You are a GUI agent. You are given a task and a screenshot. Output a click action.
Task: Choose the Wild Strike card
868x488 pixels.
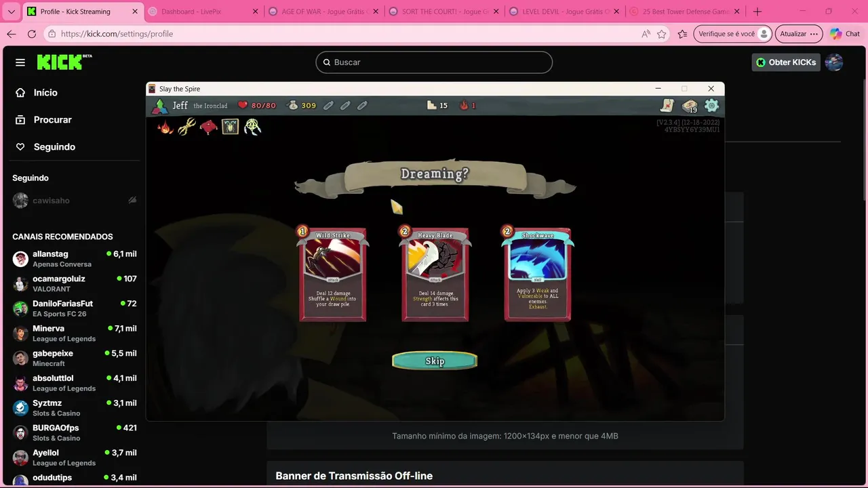333,274
